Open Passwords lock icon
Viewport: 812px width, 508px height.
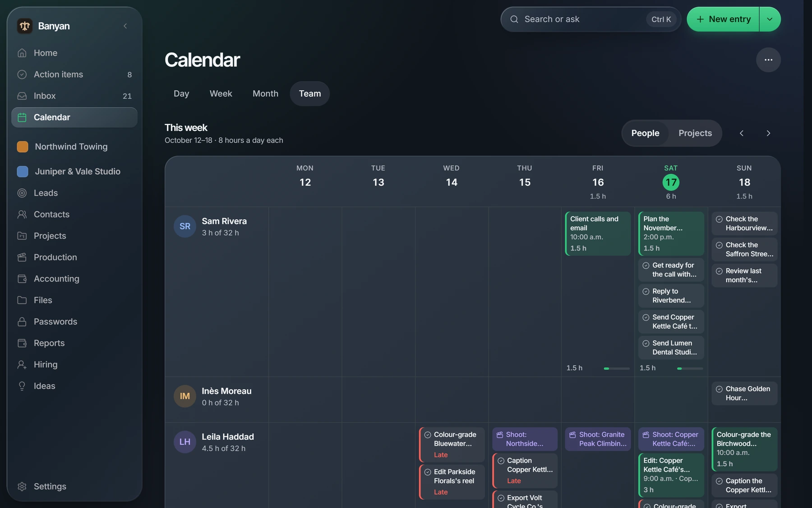coord(22,322)
